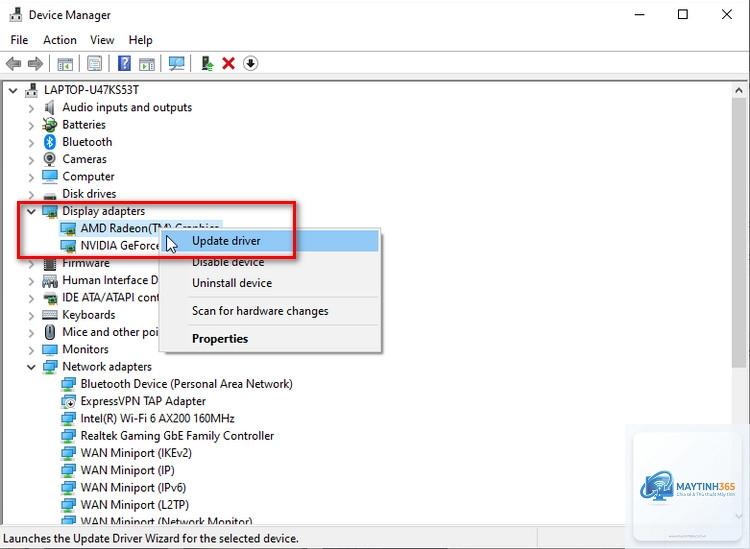Click the Bluetooth category icon
Image resolution: width=750 pixels, height=549 pixels.
50,142
